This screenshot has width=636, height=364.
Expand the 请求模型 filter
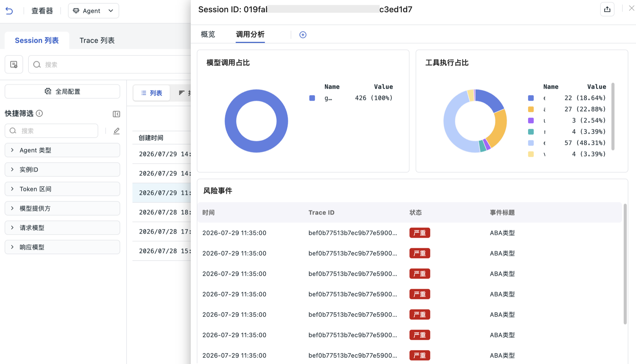(62, 228)
